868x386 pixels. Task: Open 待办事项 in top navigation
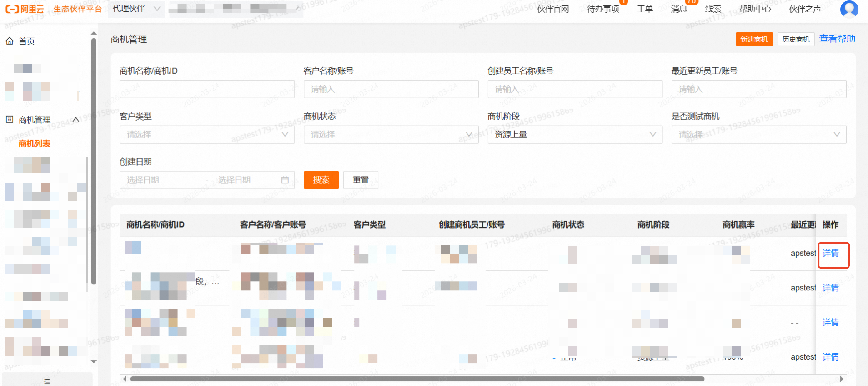pos(602,9)
